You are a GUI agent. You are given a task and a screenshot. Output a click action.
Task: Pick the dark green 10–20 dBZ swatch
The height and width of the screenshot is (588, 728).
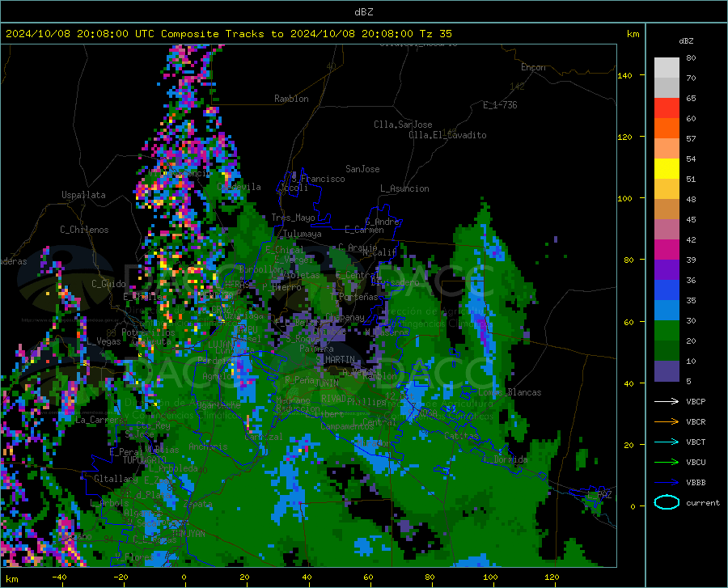tap(667, 351)
